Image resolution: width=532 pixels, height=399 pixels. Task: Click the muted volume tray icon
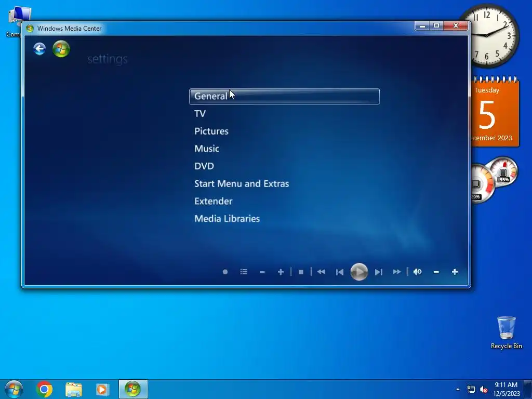pyautogui.click(x=484, y=389)
